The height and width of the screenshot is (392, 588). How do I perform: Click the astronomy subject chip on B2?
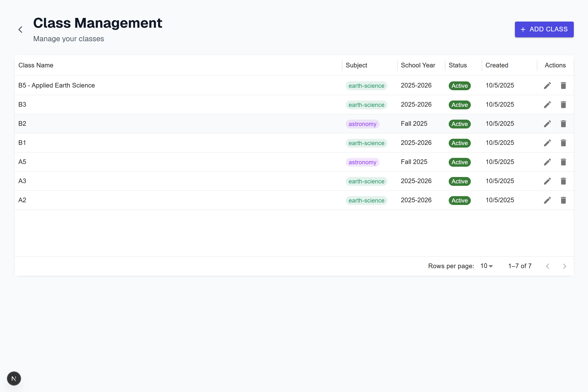click(362, 124)
